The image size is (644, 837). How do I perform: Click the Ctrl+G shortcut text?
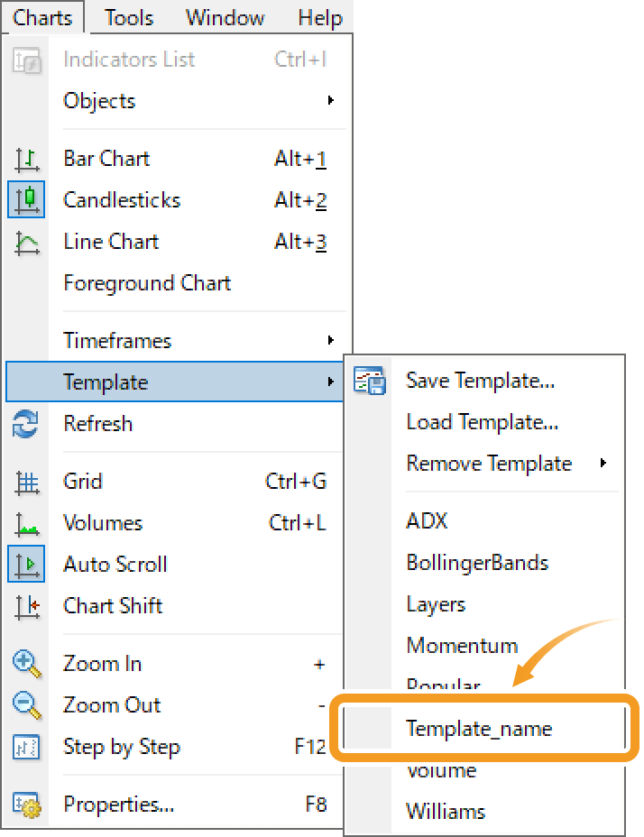[296, 481]
